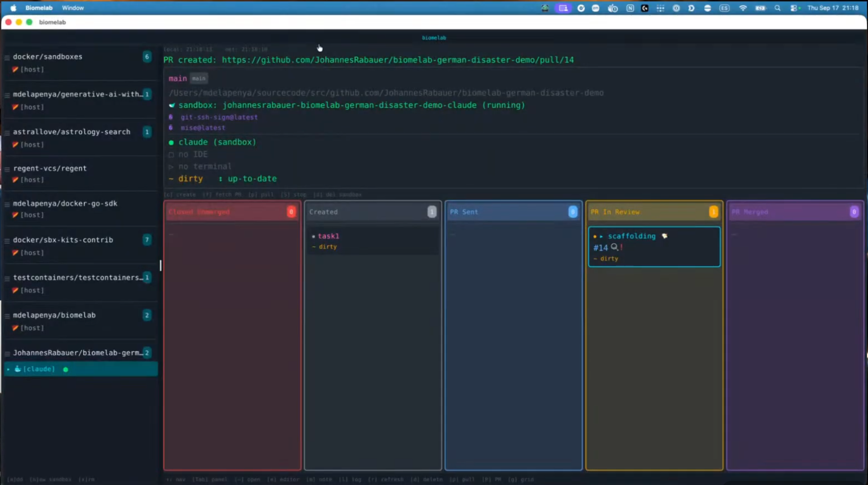Click the pencil icon under mdelapenya/docker-go-sdk
The width and height of the screenshot is (868, 485).
point(15,215)
